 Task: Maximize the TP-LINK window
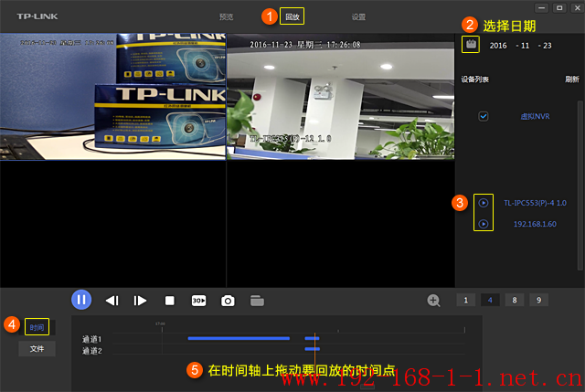[x=559, y=8]
